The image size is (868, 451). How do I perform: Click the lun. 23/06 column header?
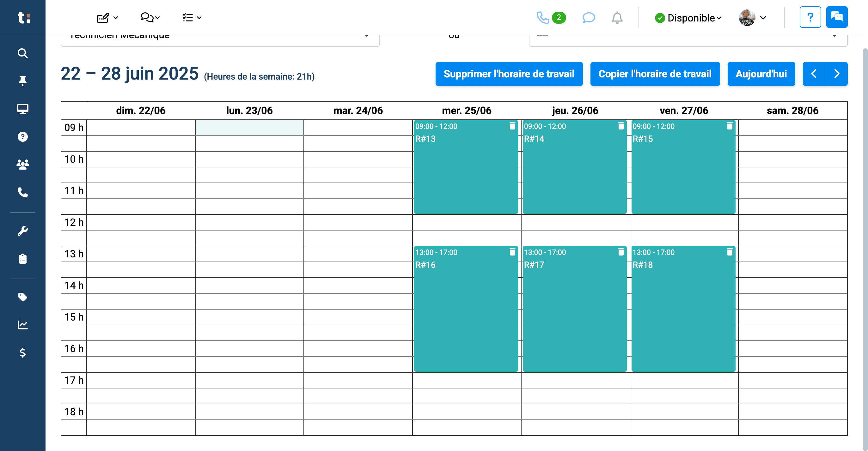[x=249, y=111]
